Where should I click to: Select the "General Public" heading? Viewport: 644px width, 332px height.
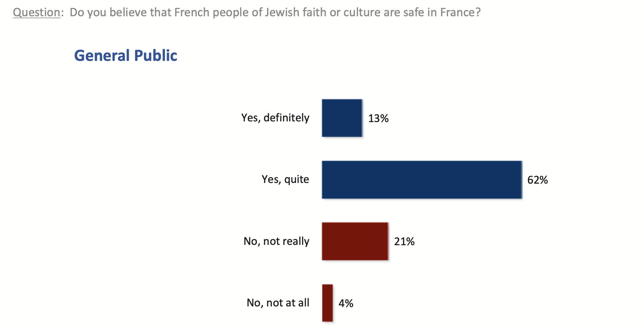click(126, 56)
